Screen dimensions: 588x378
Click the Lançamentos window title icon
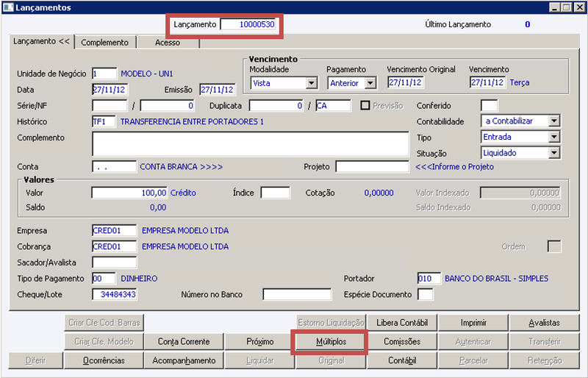8,7
